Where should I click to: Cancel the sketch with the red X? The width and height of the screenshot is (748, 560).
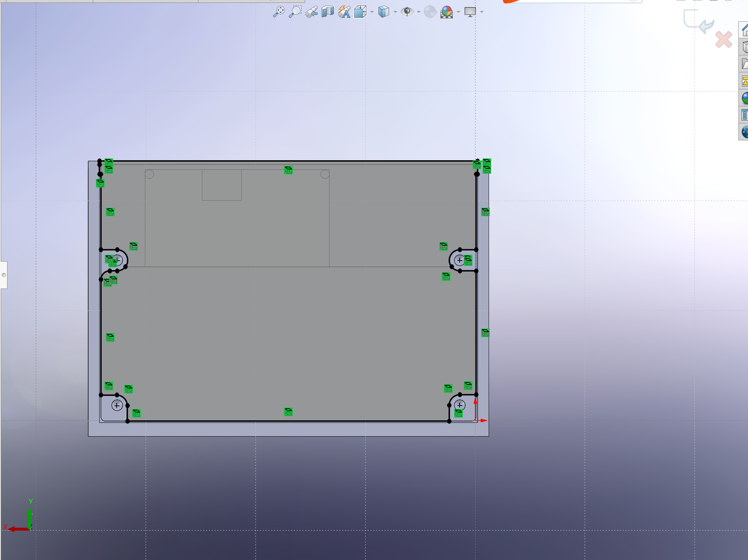click(x=724, y=40)
